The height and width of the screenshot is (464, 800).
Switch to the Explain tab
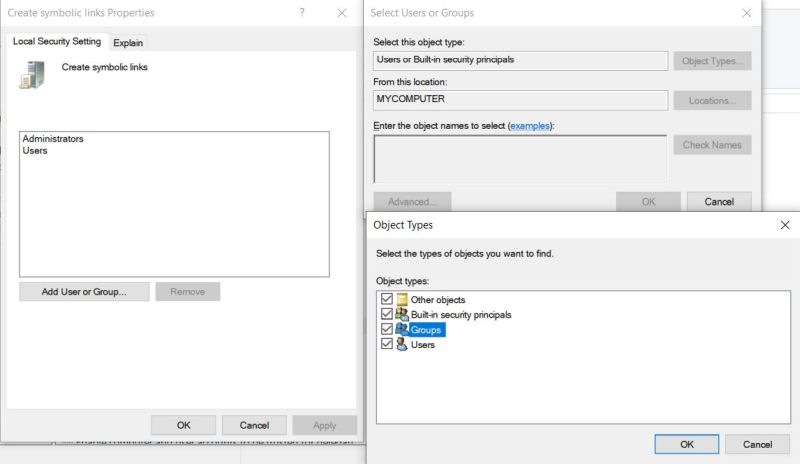point(128,43)
